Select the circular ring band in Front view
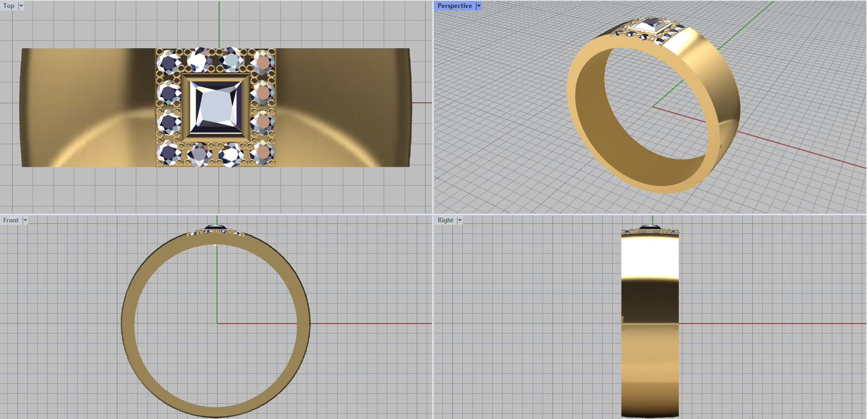This screenshot has height=419, width=868. coord(128,326)
